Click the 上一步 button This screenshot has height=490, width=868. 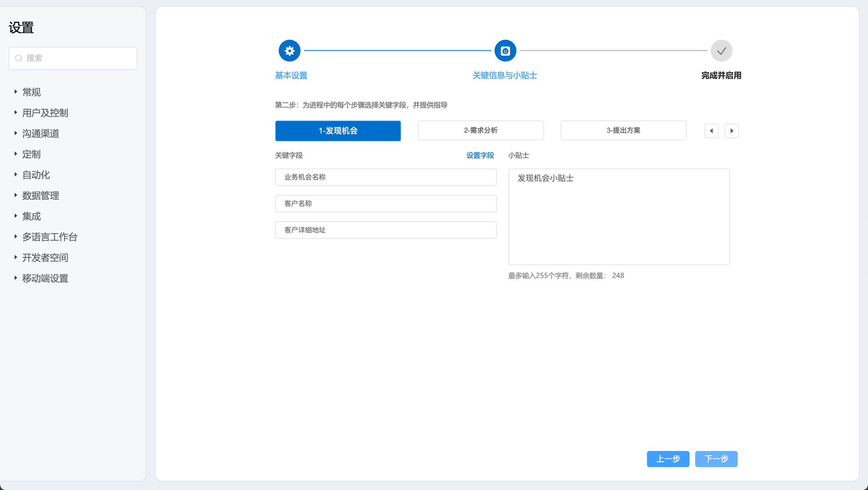click(x=668, y=459)
